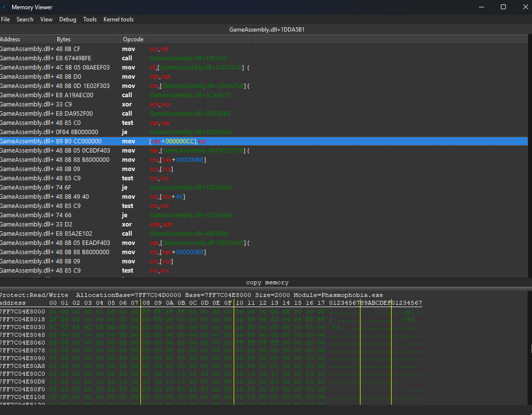Screen dimensions: 532x415
Task: Maximize the Memory Viewer window
Action: pyautogui.click(x=503, y=7)
